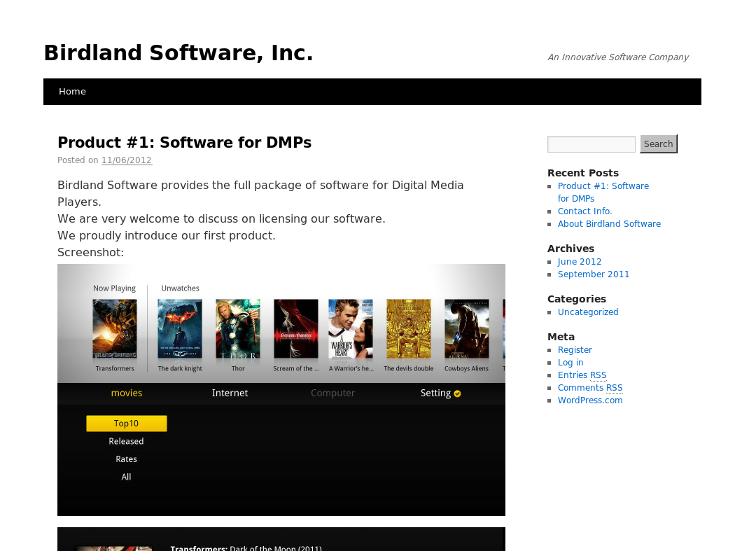Click the Recent Posts sidebar heading
The width and height of the screenshot is (756, 551).
point(583,173)
